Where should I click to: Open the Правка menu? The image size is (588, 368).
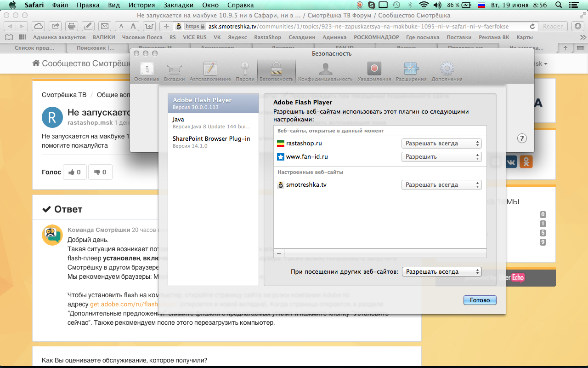click(x=88, y=5)
